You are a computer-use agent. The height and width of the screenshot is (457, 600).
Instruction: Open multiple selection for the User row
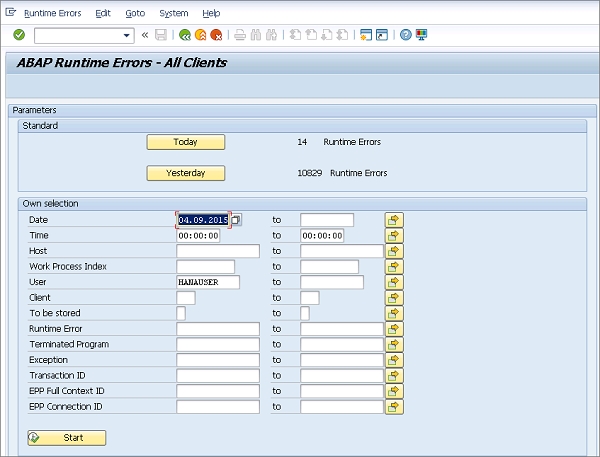coord(394,282)
